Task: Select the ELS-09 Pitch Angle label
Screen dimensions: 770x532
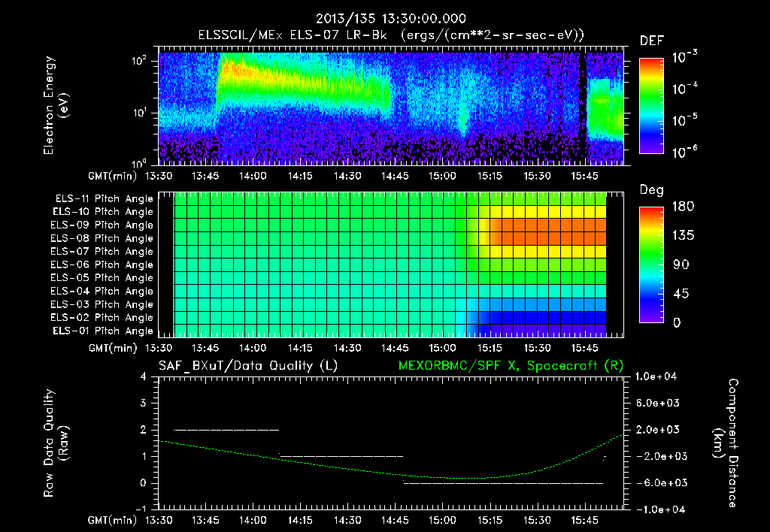Action: pos(102,225)
